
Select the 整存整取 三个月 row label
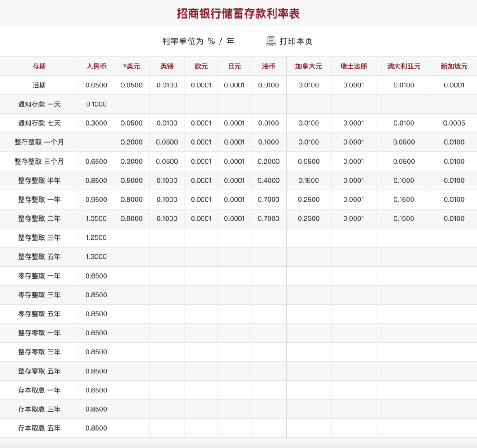pos(39,162)
